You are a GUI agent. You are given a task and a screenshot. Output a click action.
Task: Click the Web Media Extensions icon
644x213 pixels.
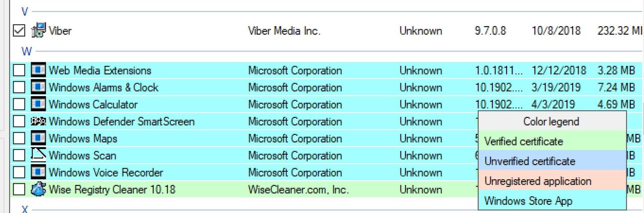tap(38, 70)
